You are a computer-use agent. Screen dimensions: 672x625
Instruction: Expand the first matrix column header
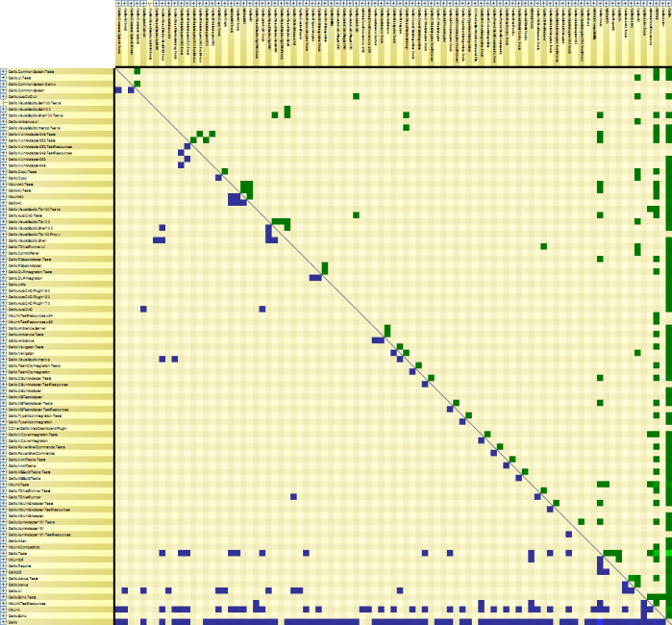pos(118,3)
